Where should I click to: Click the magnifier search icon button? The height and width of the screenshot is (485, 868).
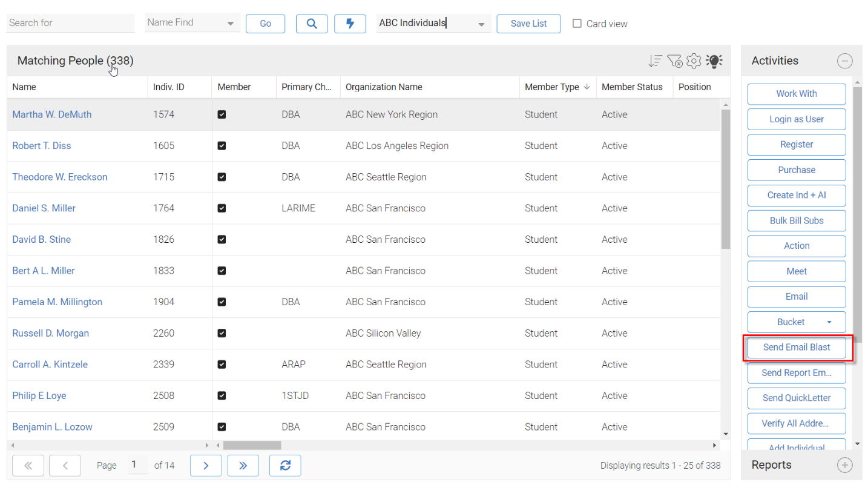312,24
